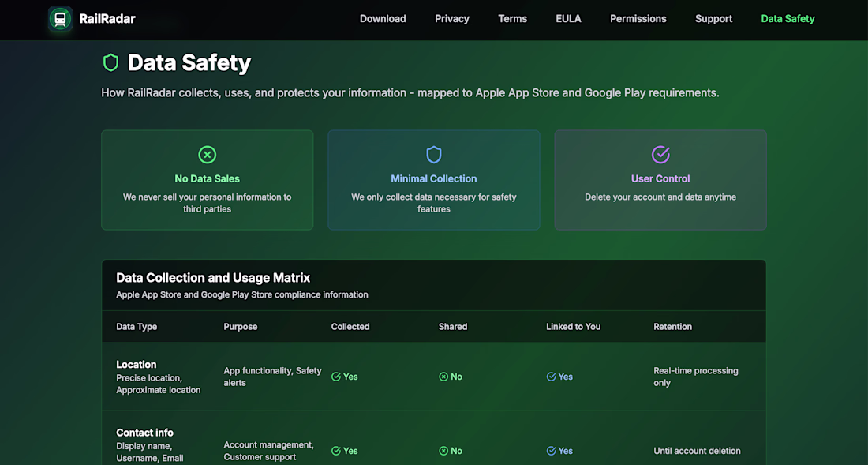Click the Contact info Collected check icon
This screenshot has height=465, width=868.
[x=336, y=451]
